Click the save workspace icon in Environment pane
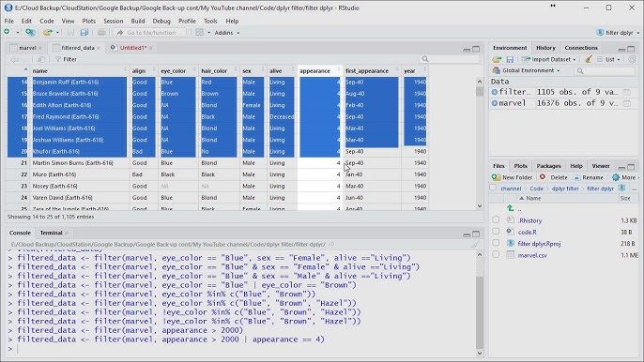Viewport: 644px width, 362px height. 510,59
